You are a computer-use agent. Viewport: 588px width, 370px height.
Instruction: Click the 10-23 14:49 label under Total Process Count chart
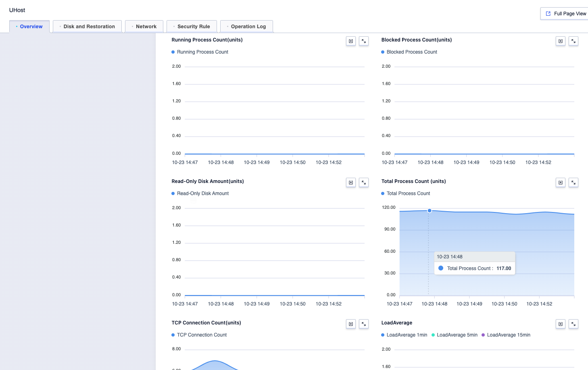[469, 304]
